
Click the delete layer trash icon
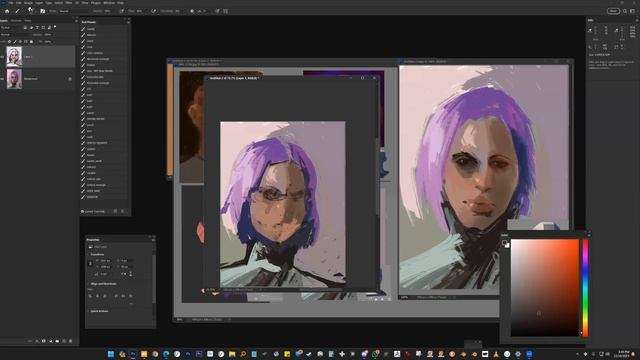tap(71, 341)
